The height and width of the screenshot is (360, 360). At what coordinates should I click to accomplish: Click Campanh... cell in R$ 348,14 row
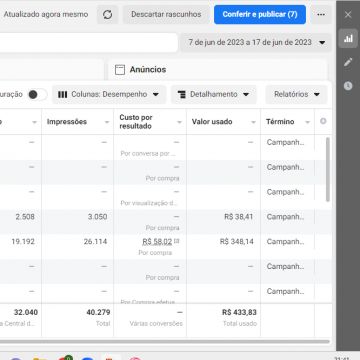[285, 242]
